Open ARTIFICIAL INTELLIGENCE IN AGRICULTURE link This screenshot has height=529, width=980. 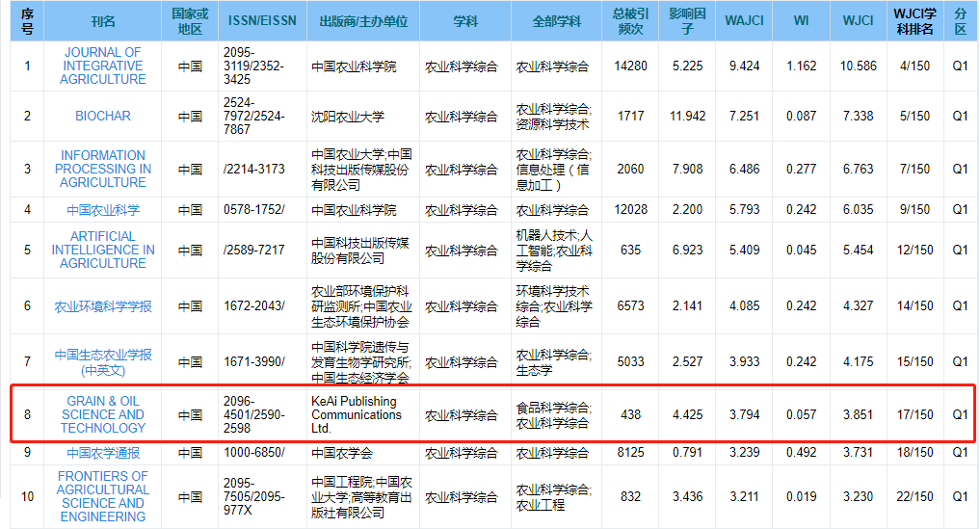tap(102, 250)
